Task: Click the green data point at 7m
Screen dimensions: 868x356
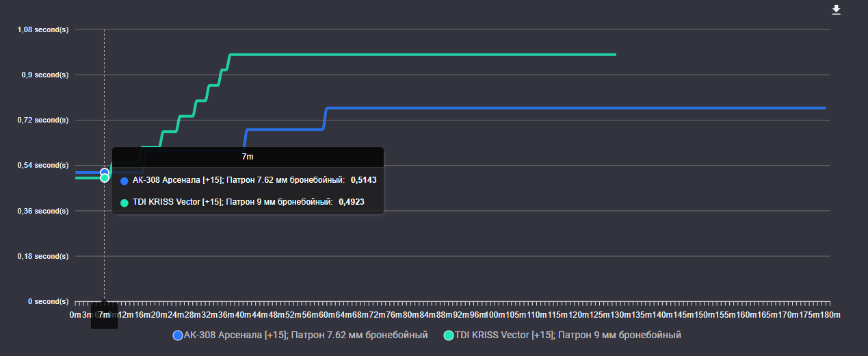Action: pos(104,178)
